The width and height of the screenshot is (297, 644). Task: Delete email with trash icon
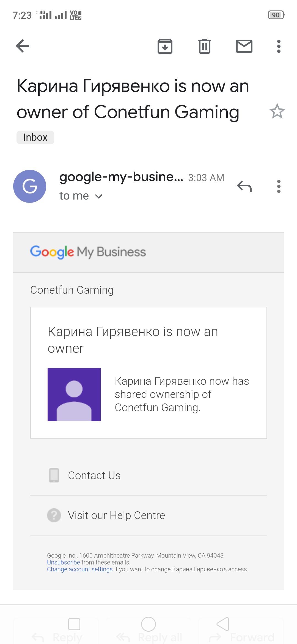(204, 46)
